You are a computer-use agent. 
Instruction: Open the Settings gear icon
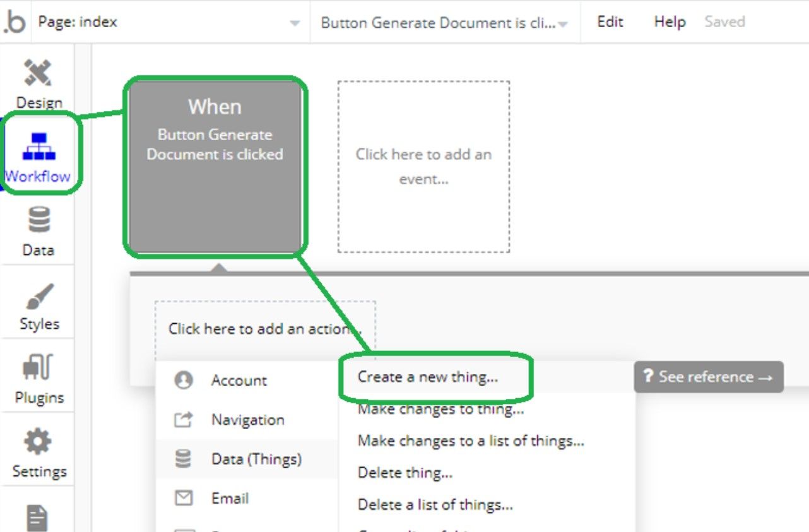tap(38, 442)
